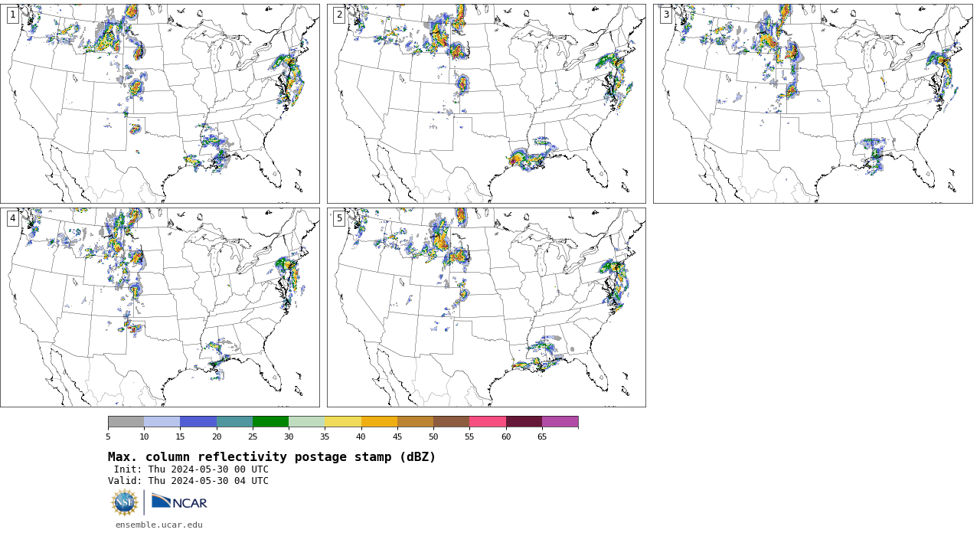Click the panel number label 4

(x=13, y=218)
